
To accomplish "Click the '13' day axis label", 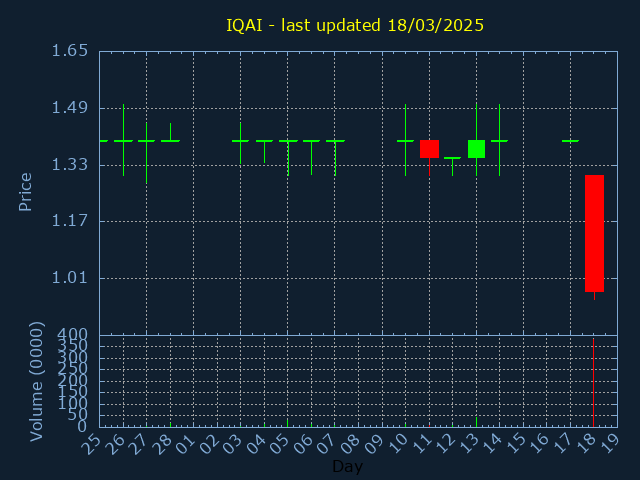I will 469,444.
